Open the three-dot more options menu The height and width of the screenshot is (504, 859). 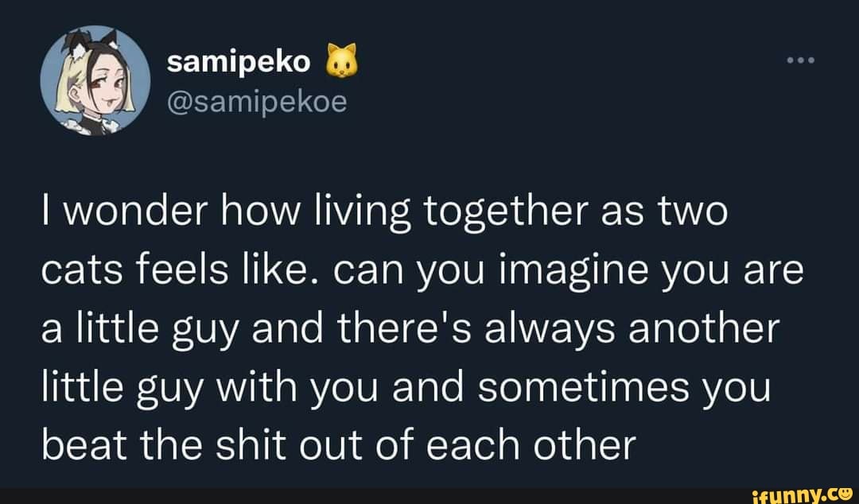800,60
